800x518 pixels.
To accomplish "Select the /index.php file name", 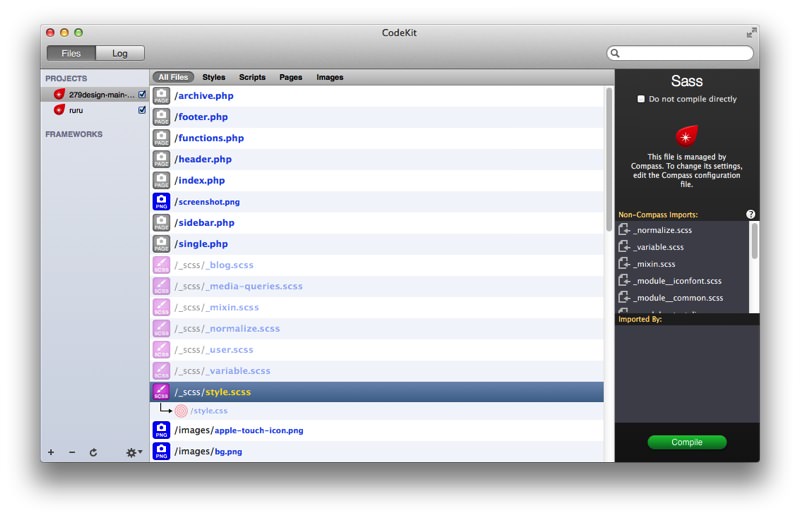I will pyautogui.click(x=199, y=180).
